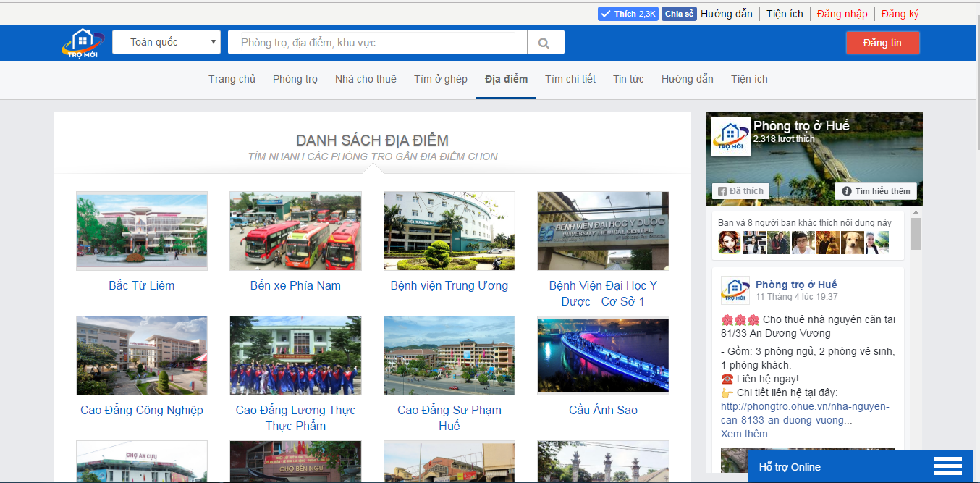The image size is (980, 483).
Task: Click the Hướng dẫn link in the top bar
Action: pyautogui.click(x=727, y=14)
